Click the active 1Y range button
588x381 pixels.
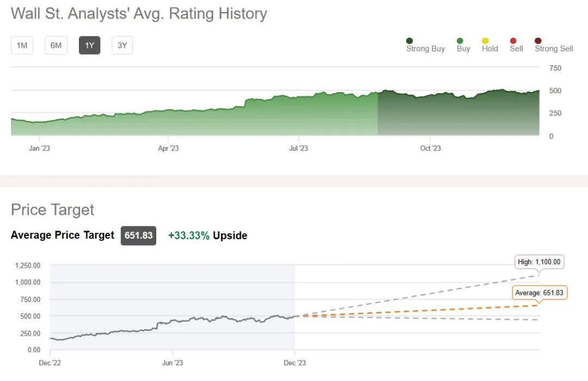pos(89,45)
